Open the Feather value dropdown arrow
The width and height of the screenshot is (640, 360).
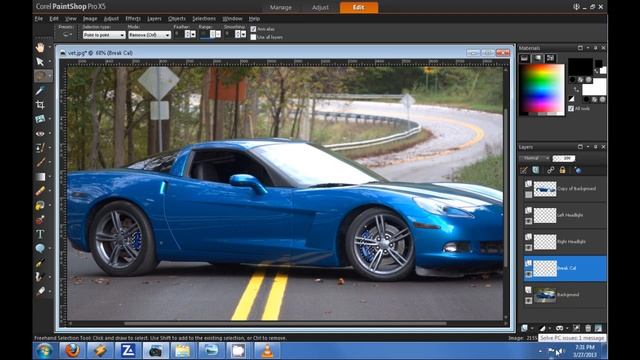[193, 35]
